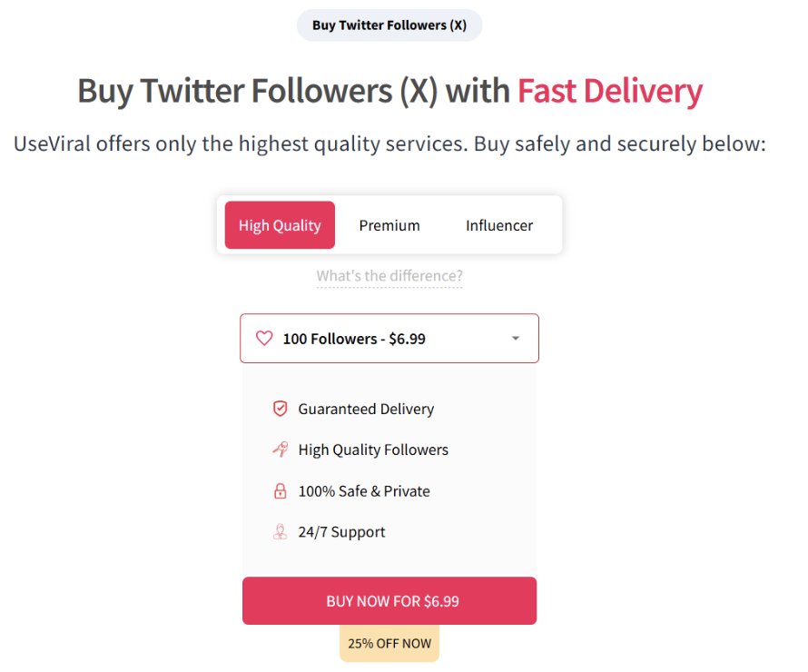Click the Guaranteed Delivery text
Image resolution: width=808 pixels, height=672 pixels.
click(x=366, y=409)
